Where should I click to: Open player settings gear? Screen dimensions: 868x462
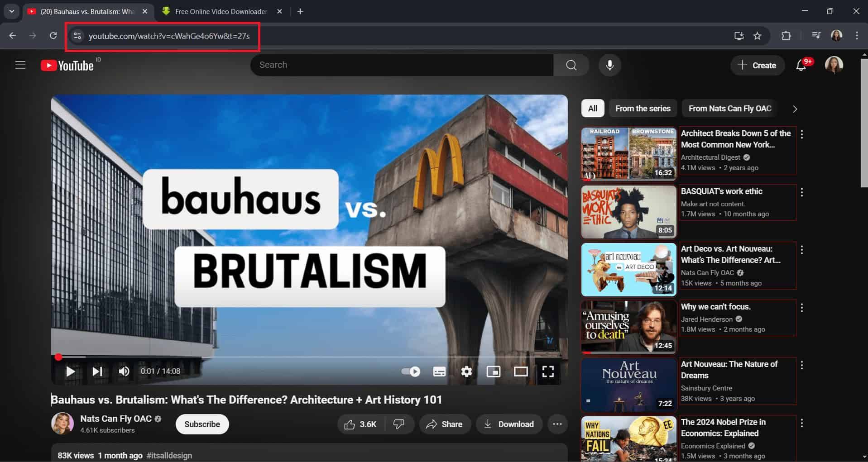coord(466,372)
